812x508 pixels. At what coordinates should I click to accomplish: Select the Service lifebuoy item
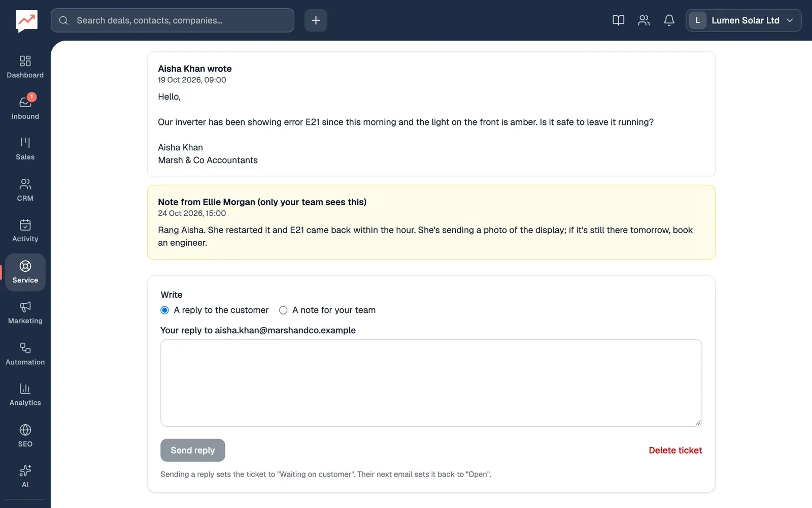25,272
